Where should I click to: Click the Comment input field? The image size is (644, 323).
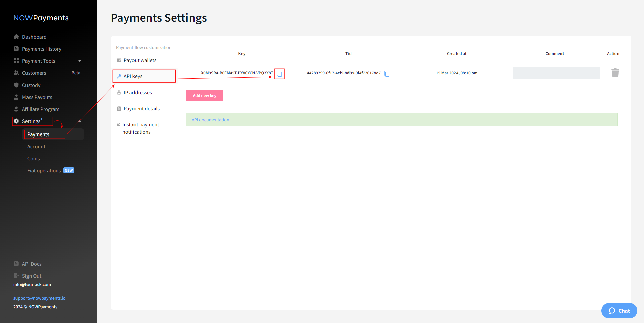[556, 73]
